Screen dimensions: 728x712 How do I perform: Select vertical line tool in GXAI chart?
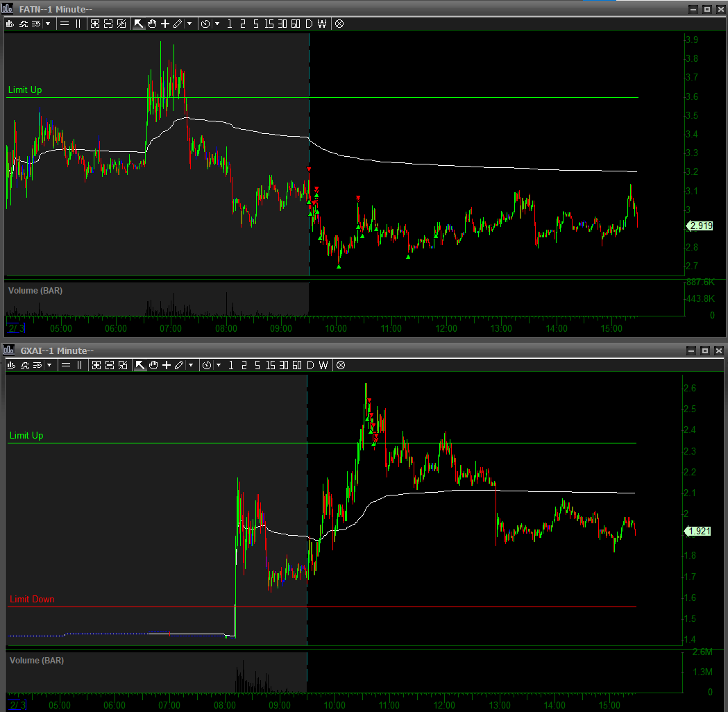79,365
